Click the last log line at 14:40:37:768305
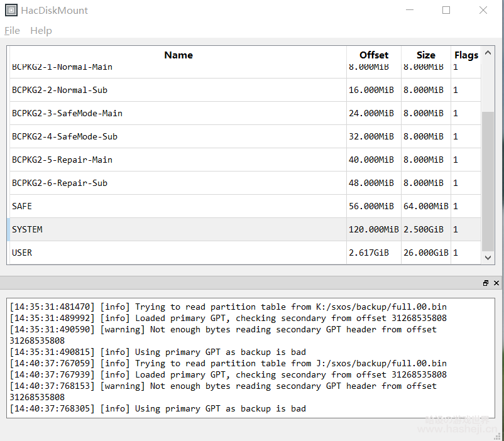 tap(158, 408)
